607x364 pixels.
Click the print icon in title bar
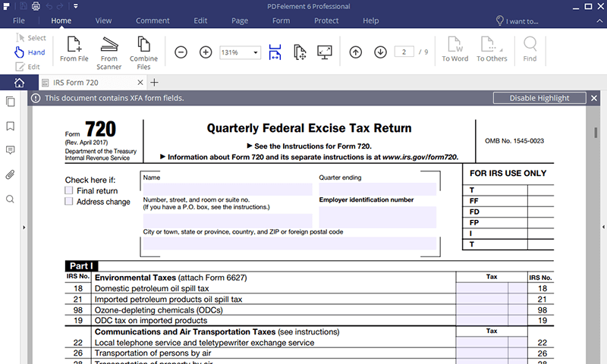click(36, 6)
